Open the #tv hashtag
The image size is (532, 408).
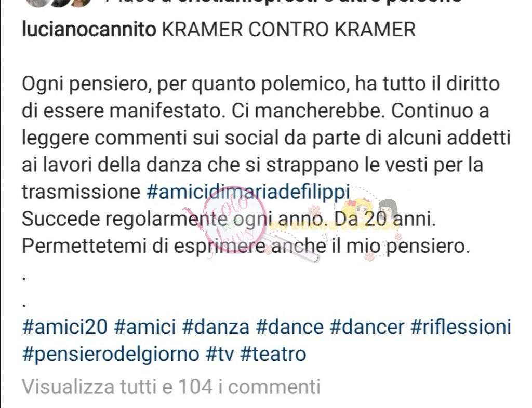220,355
